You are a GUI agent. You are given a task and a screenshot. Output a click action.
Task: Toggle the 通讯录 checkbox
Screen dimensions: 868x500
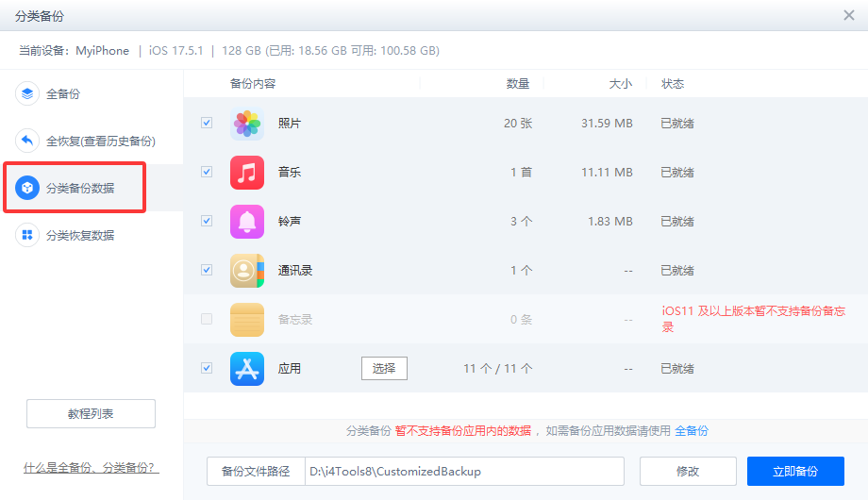pyautogui.click(x=207, y=270)
